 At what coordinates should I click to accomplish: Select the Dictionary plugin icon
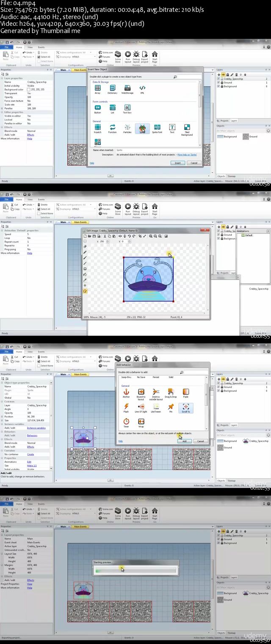(x=112, y=88)
